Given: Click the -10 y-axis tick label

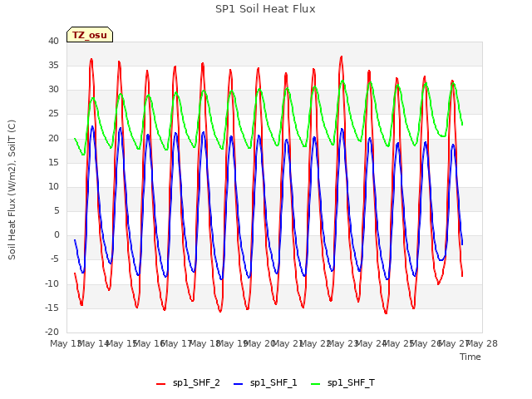Looking at the screenshot, I should [52, 283].
